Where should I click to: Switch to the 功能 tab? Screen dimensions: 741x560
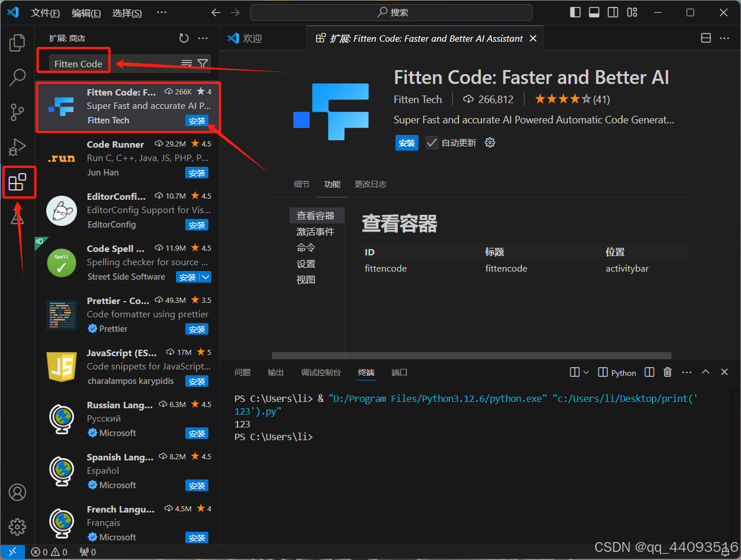tap(332, 184)
